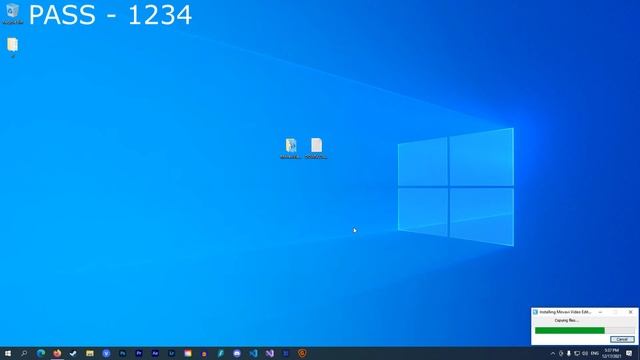Open the notification center icon

629,353
